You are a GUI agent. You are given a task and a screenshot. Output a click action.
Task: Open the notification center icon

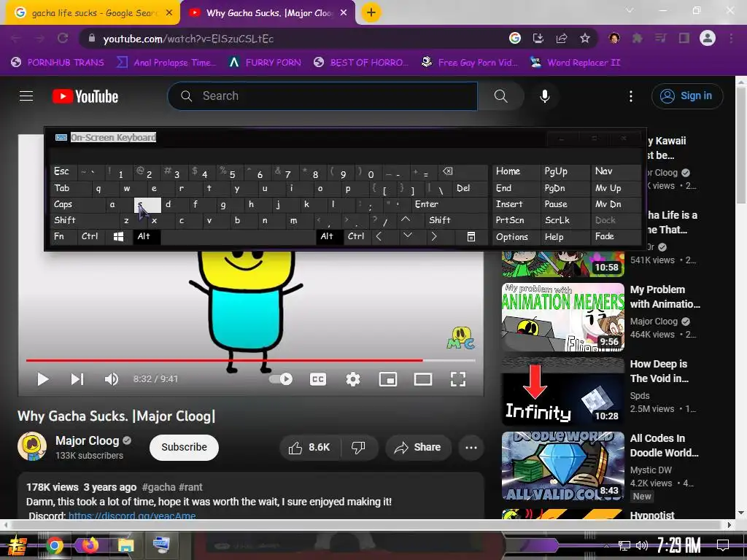click(x=723, y=545)
